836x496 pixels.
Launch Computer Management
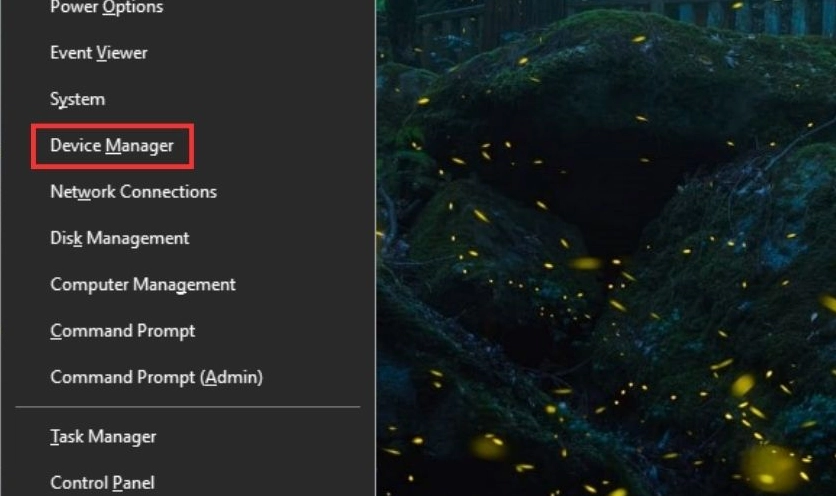point(143,285)
